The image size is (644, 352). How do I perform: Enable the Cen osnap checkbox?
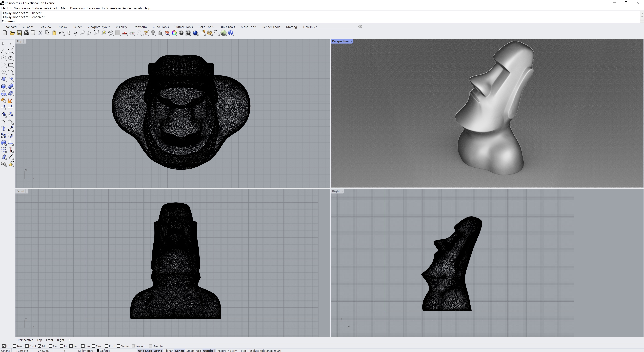[x=51, y=346]
